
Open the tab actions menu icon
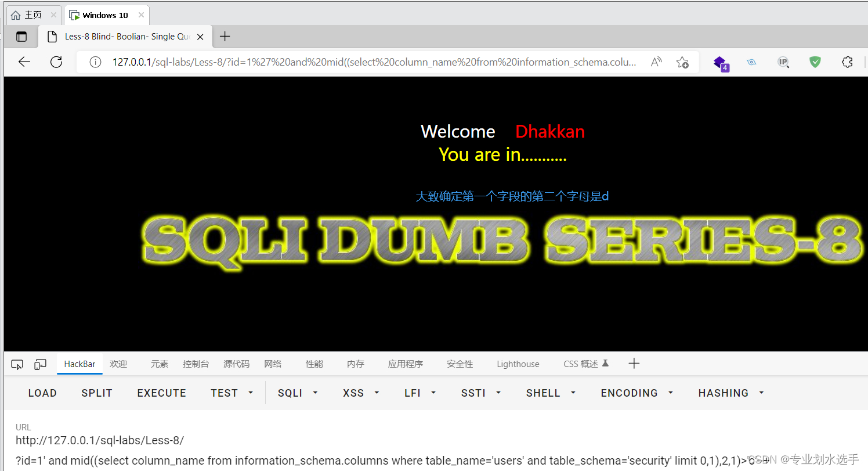tap(21, 37)
